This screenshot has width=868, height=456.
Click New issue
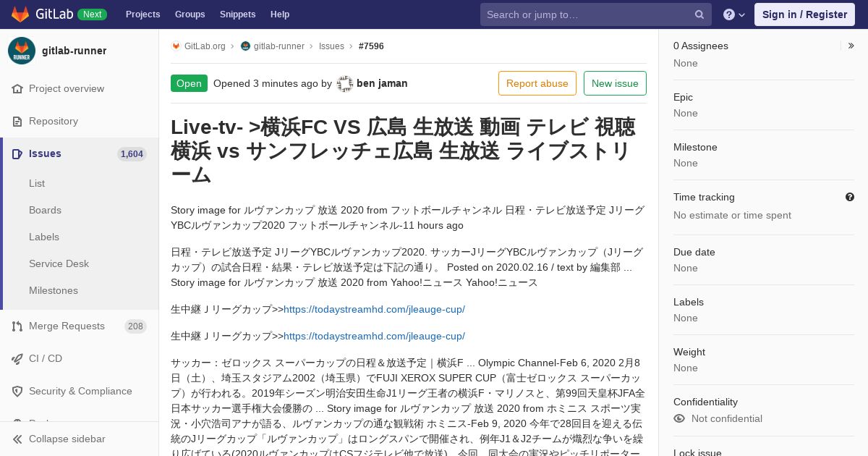tap(615, 83)
